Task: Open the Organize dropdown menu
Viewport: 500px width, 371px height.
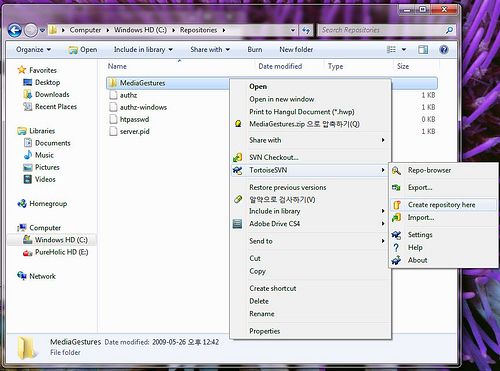Action: (33, 50)
